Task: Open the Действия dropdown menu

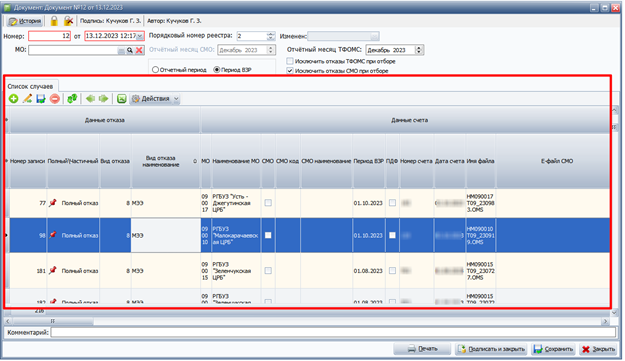Action: [x=155, y=99]
